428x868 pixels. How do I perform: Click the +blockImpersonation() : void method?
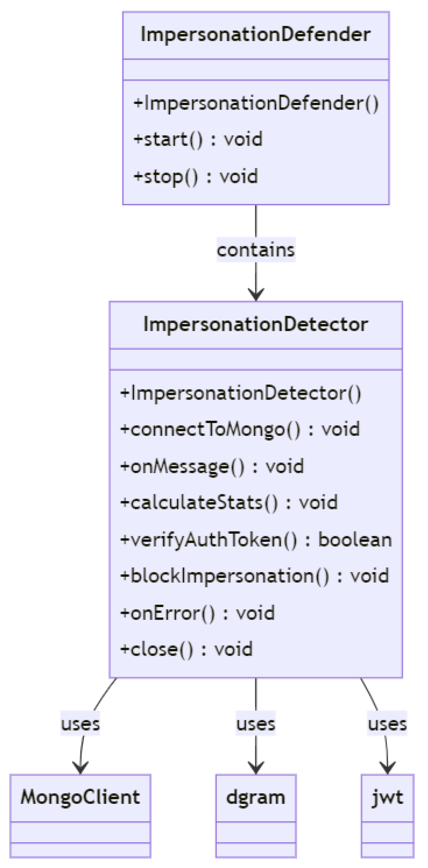point(254,576)
